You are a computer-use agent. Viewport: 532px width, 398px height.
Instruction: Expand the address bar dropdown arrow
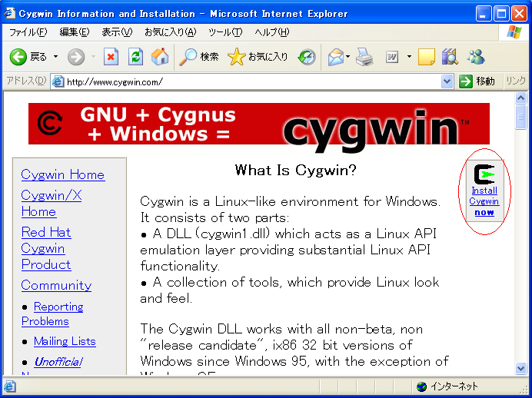coord(447,81)
